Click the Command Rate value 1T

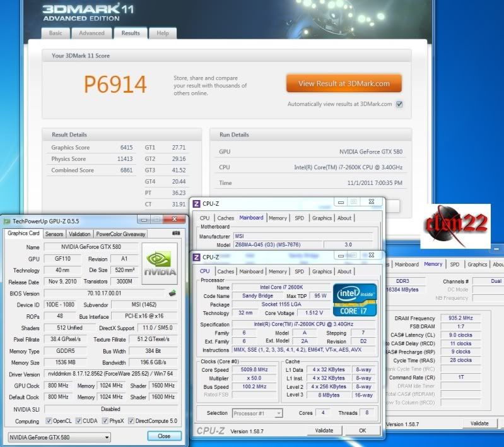tap(460, 377)
